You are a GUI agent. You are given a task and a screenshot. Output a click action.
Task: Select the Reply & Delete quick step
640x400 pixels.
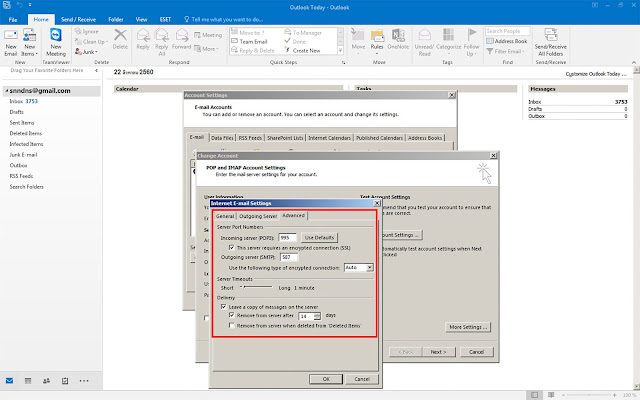[x=253, y=51]
